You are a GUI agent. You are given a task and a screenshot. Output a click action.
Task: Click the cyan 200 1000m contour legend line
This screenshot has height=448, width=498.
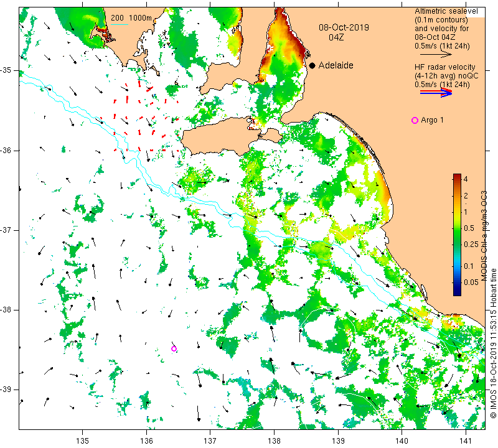[x=120, y=24]
